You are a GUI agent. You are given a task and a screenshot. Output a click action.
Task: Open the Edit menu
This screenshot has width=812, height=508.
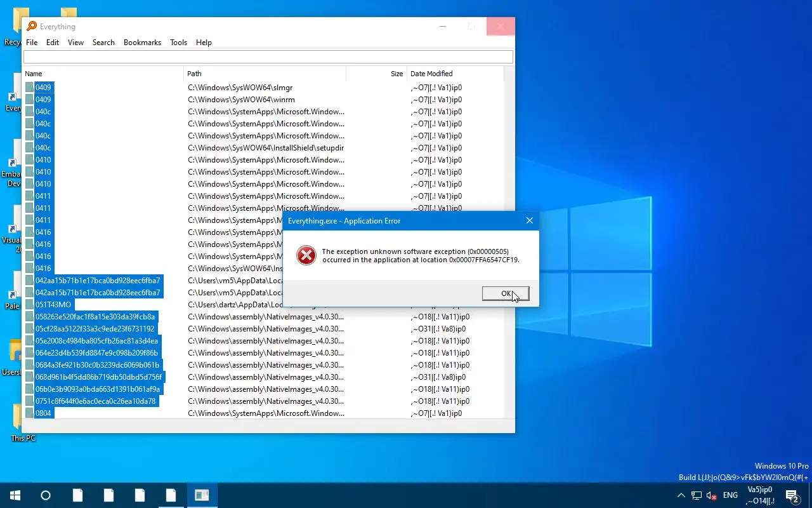(x=53, y=43)
